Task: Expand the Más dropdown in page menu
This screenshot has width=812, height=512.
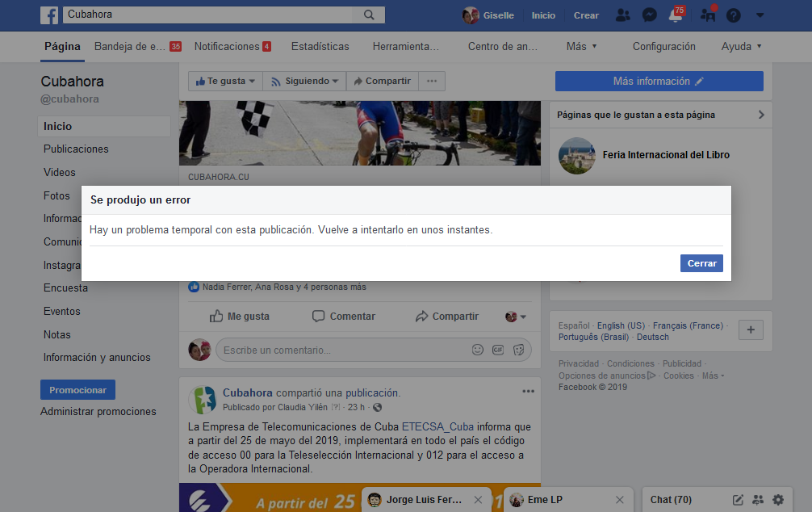Action: tap(581, 47)
